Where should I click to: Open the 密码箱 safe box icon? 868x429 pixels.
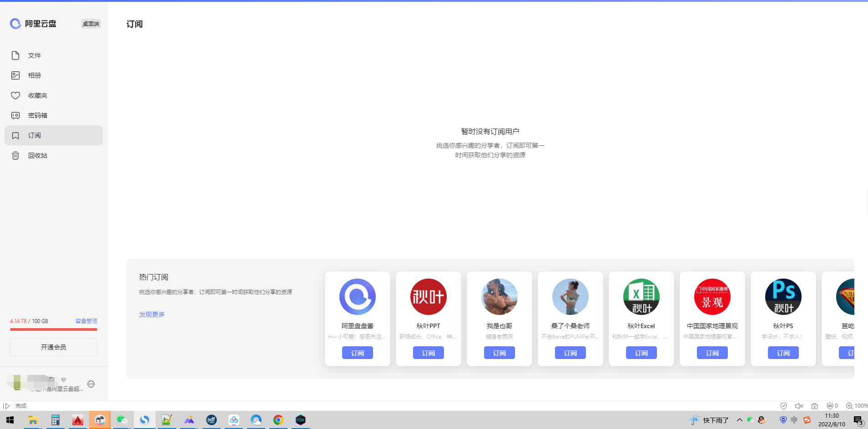point(15,115)
